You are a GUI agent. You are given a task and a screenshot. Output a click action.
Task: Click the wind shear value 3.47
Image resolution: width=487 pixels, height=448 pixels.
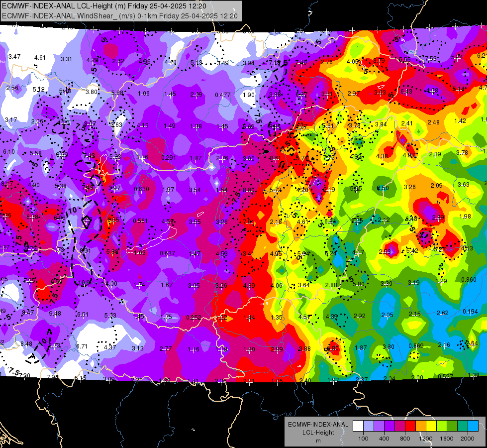click(x=14, y=57)
